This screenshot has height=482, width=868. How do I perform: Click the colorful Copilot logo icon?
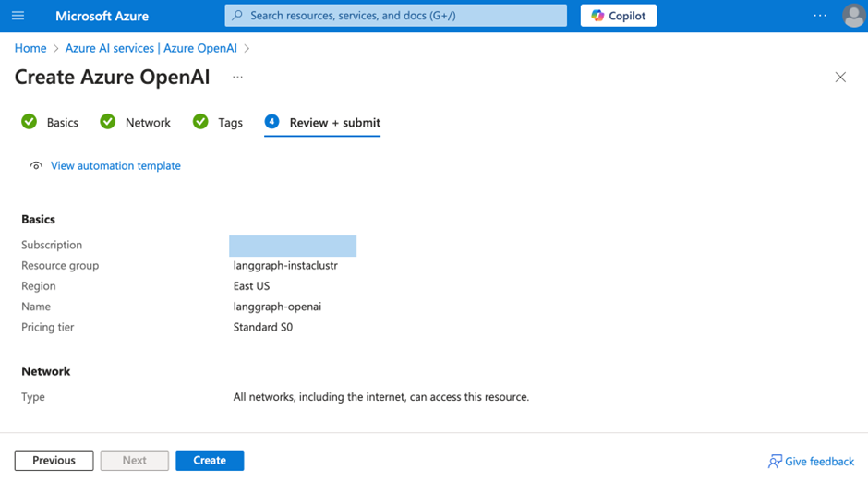click(597, 16)
